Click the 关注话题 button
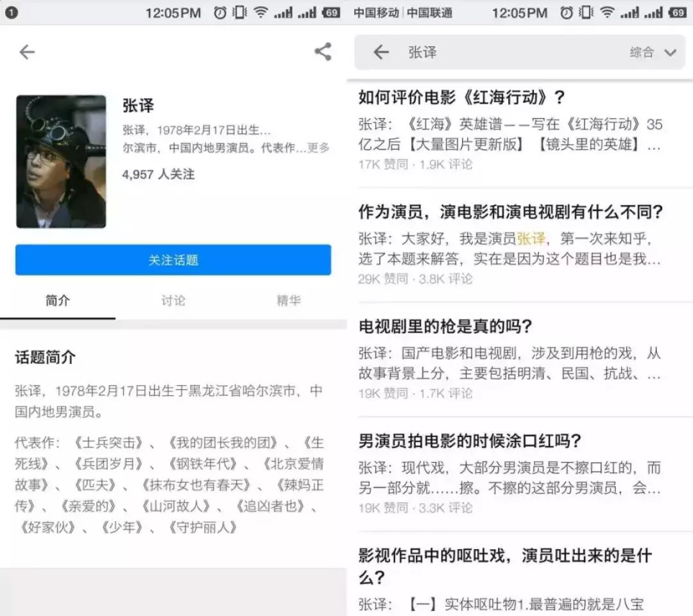The height and width of the screenshot is (616, 693). pos(173,260)
